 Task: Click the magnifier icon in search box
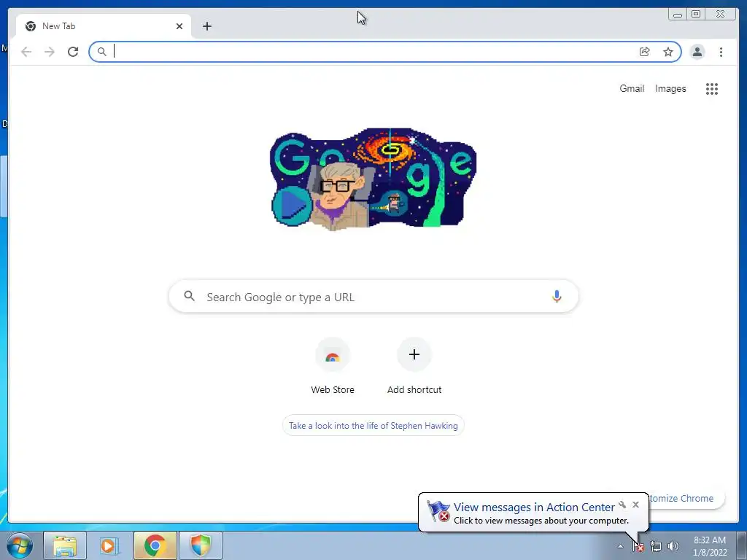point(189,296)
